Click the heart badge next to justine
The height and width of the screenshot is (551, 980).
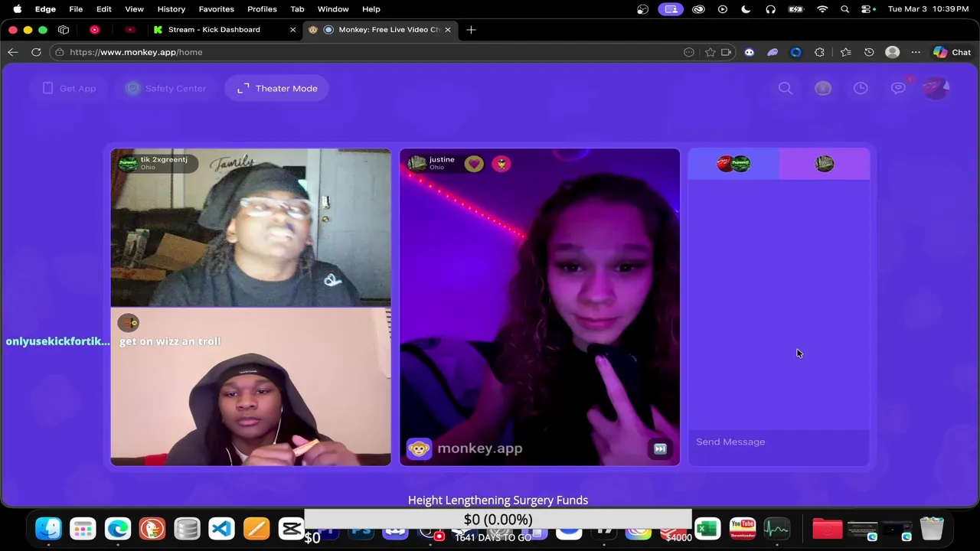coord(474,164)
